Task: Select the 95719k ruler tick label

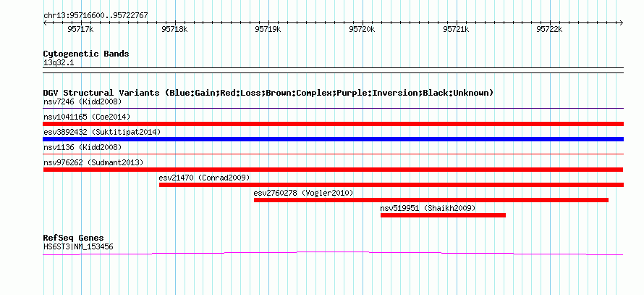Action: click(x=268, y=29)
